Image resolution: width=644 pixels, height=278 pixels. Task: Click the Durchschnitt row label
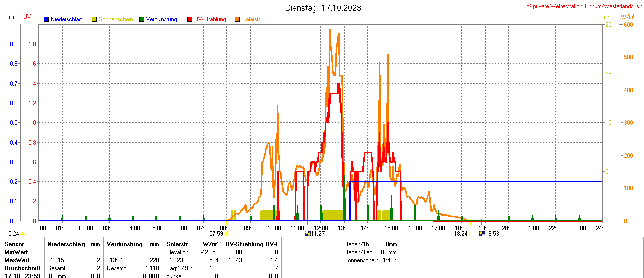click(x=21, y=268)
